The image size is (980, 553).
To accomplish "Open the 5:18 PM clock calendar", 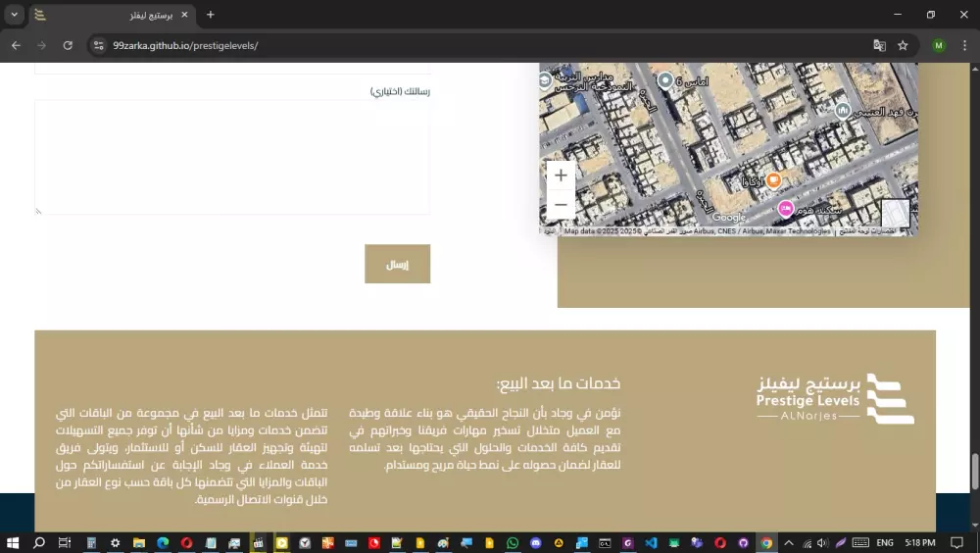I will [920, 543].
